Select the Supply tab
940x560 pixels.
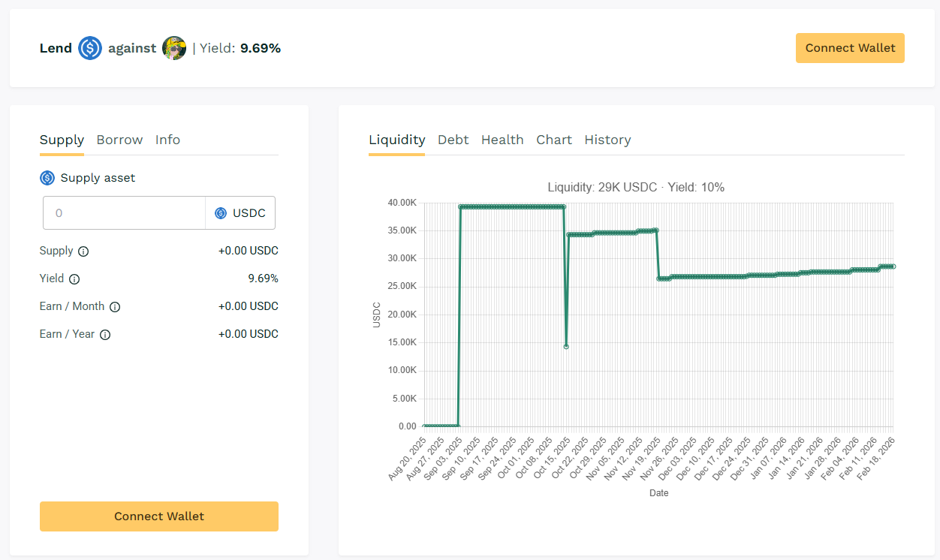click(62, 140)
